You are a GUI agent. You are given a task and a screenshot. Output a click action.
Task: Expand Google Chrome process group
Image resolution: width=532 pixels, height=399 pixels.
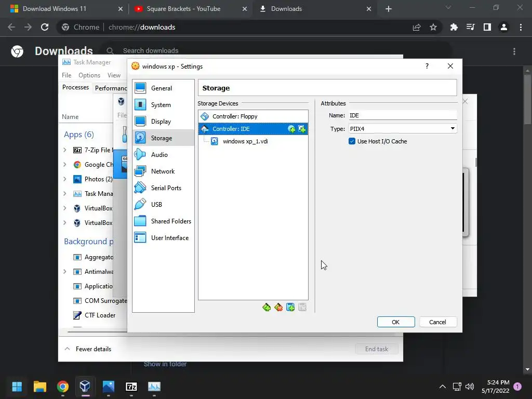coord(65,165)
